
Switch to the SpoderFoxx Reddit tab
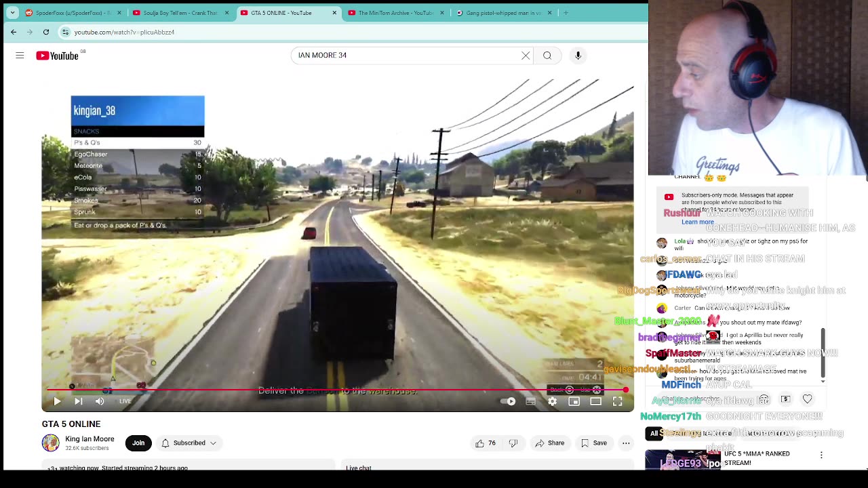point(73,12)
